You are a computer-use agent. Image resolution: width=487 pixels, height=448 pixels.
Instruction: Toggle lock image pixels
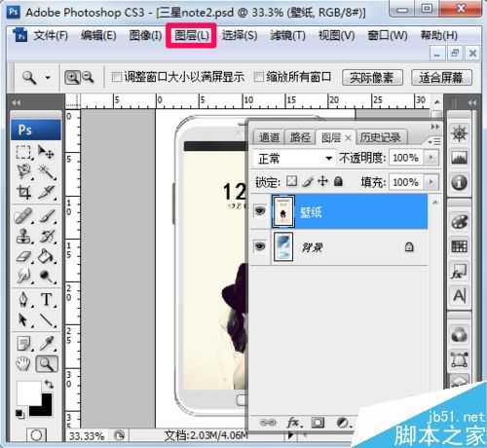click(x=307, y=181)
